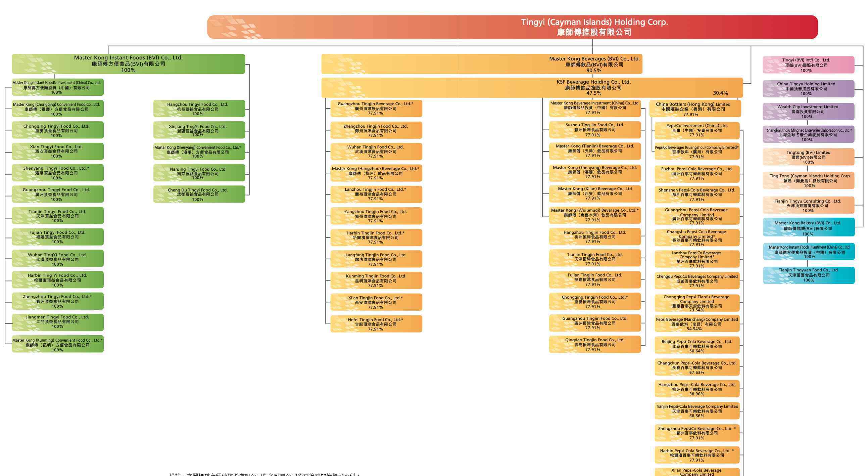The width and height of the screenshot is (868, 476).
Task: Click the 30.4% figure in KSF Beverage box
Action: coord(720,93)
